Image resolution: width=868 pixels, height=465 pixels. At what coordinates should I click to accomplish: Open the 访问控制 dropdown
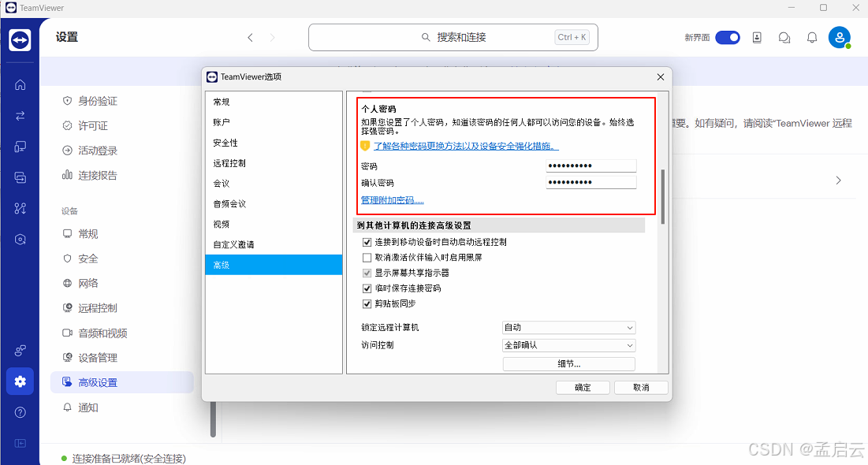(x=568, y=345)
